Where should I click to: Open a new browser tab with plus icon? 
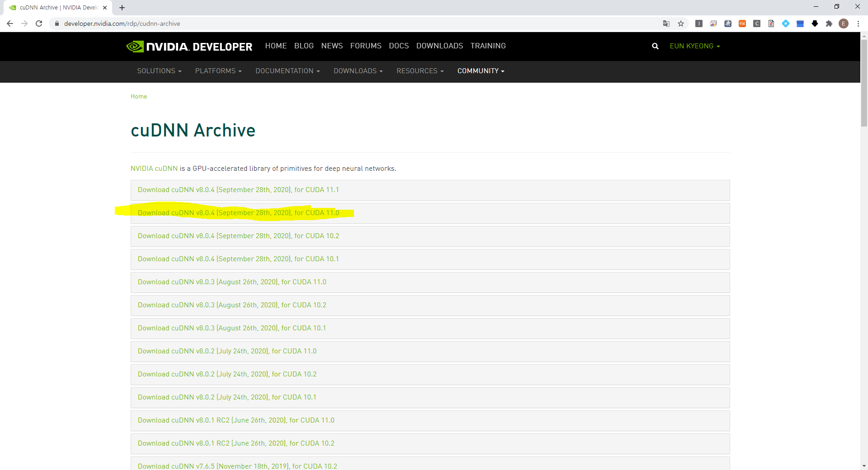tap(122, 8)
